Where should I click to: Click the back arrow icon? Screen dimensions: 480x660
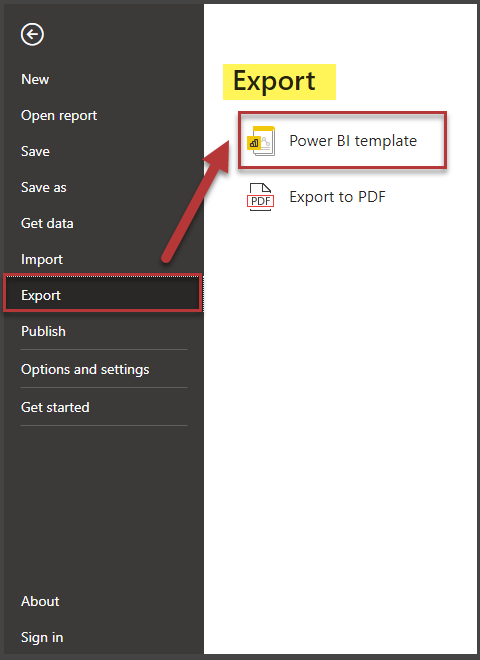(32, 35)
